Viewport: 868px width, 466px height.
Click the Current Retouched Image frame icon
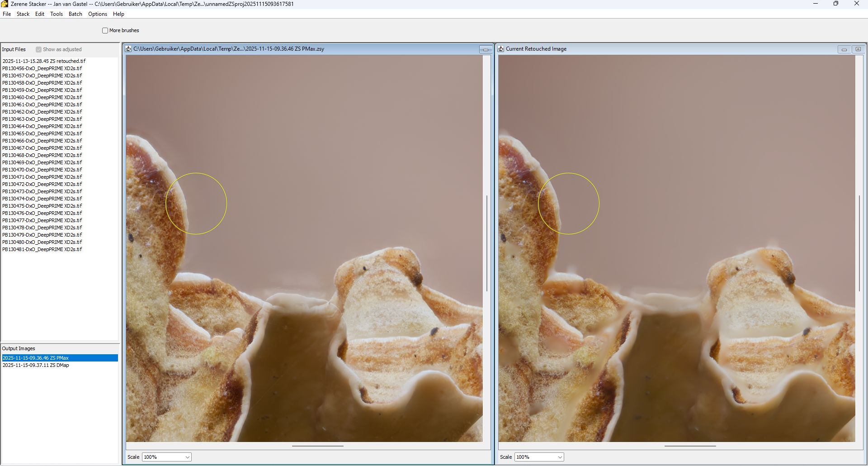pos(501,49)
